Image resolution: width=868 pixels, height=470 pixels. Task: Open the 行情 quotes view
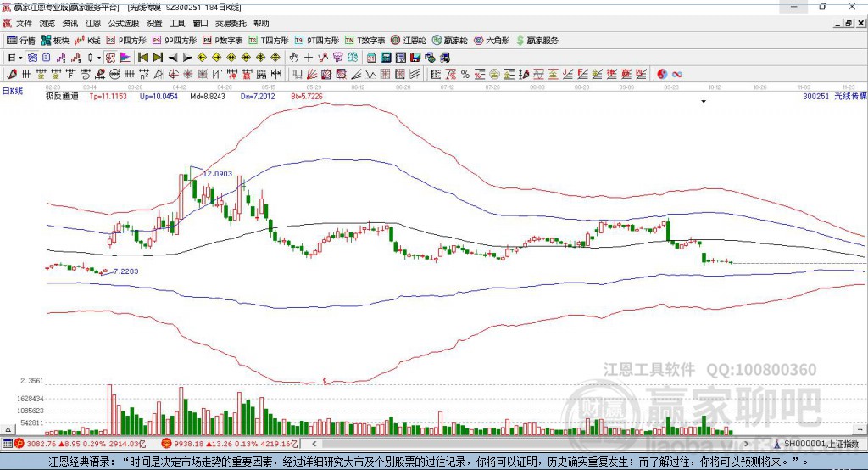coord(21,41)
